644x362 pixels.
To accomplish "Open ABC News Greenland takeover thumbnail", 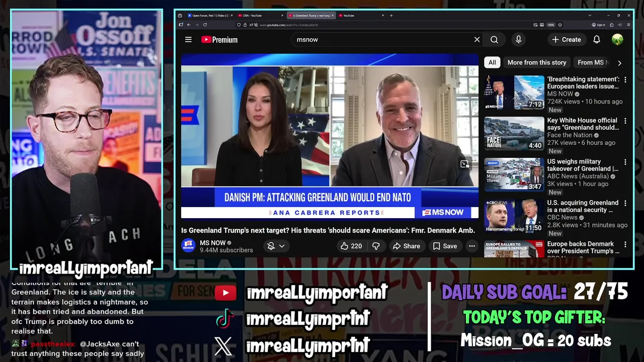I will 514,175.
